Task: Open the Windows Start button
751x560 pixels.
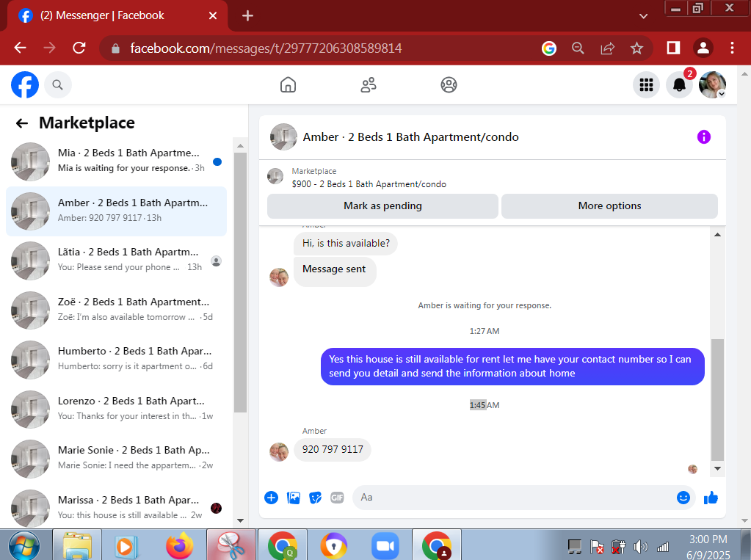Action: click(x=24, y=545)
